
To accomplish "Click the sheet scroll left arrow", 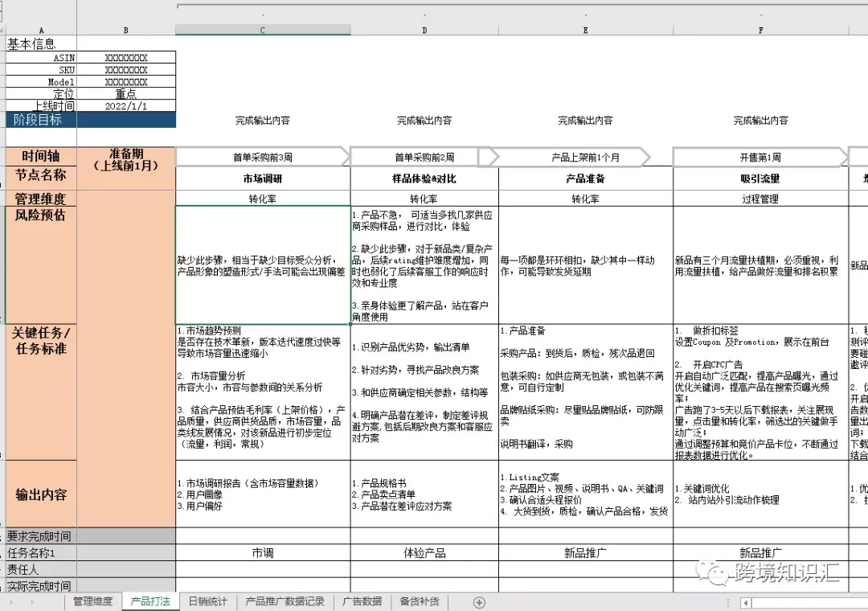I will pyautogui.click(x=11, y=602).
